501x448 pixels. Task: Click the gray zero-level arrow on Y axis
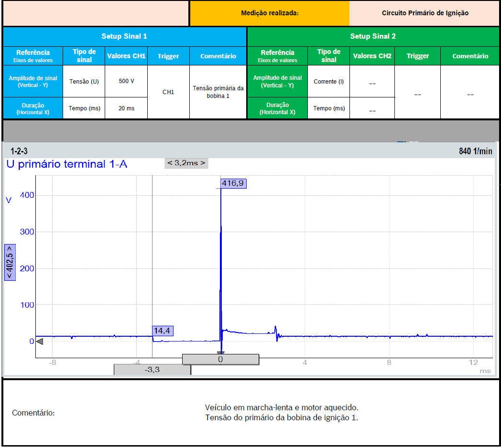tap(40, 341)
